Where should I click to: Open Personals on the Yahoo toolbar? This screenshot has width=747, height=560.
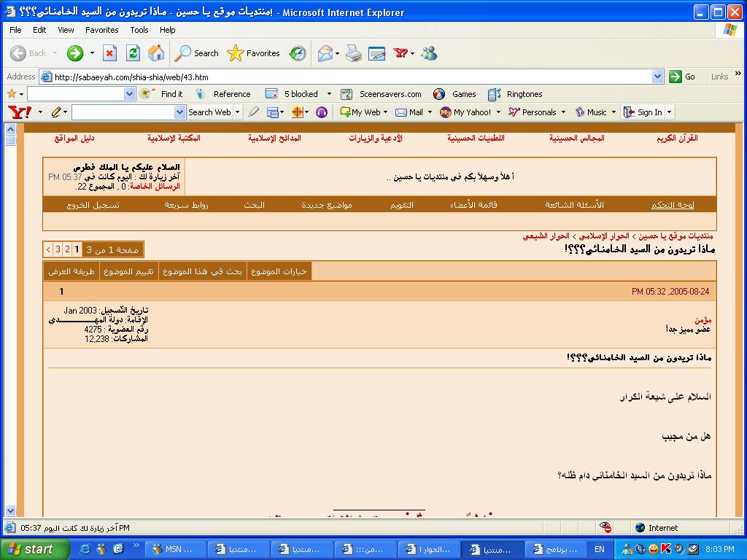coord(533,112)
